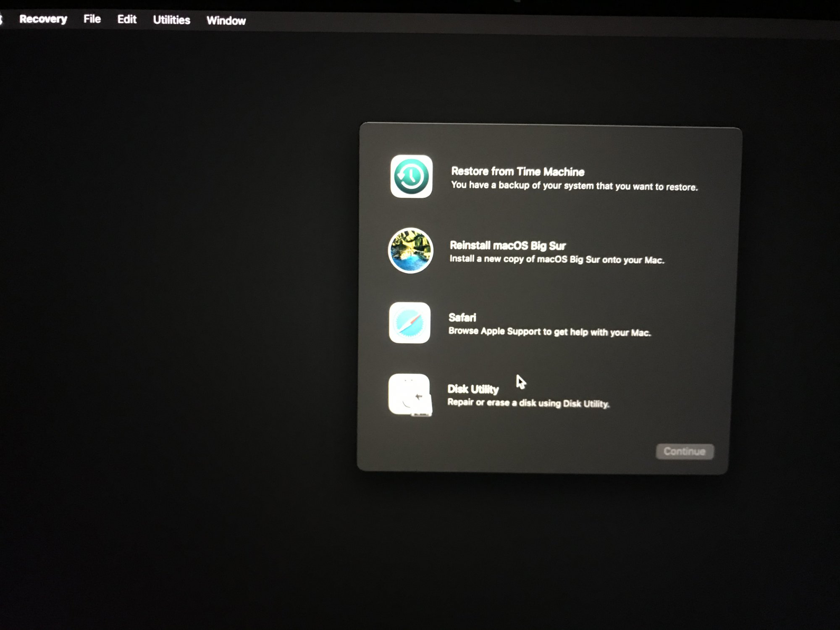Choose 'Reinstall macOS Big Sur' title
The height and width of the screenshot is (630, 840).
click(507, 245)
